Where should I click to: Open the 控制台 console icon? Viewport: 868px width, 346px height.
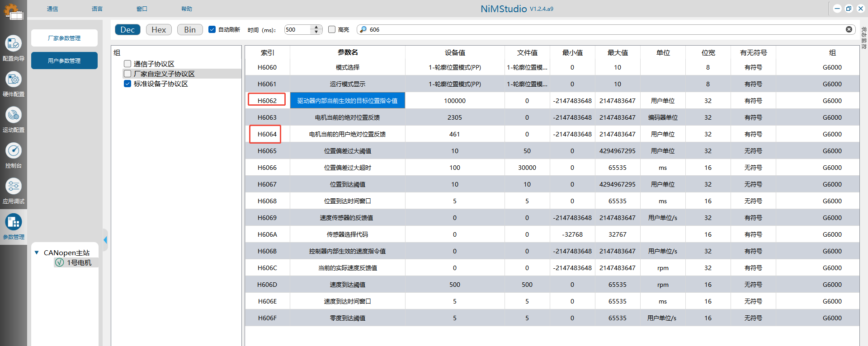14,151
